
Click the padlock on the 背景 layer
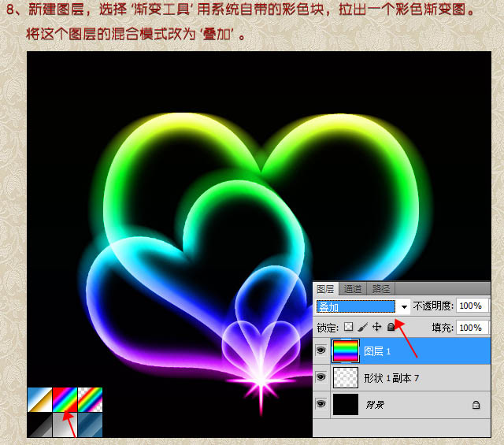(475, 405)
